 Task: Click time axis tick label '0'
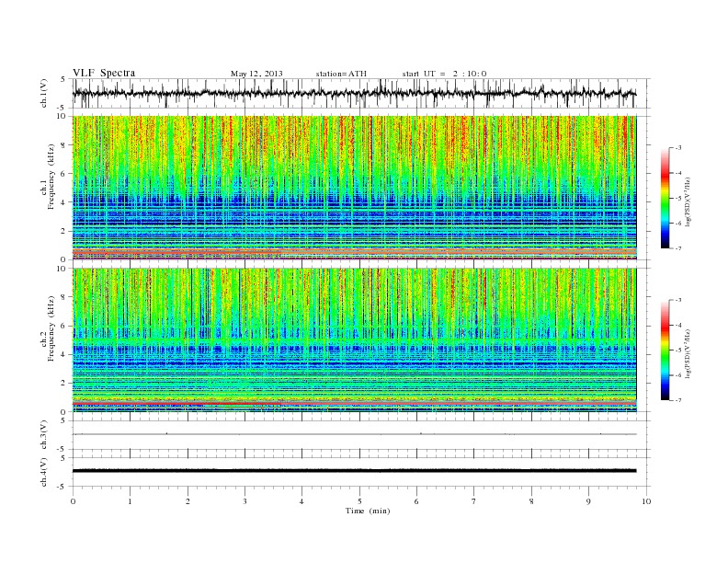point(73,501)
